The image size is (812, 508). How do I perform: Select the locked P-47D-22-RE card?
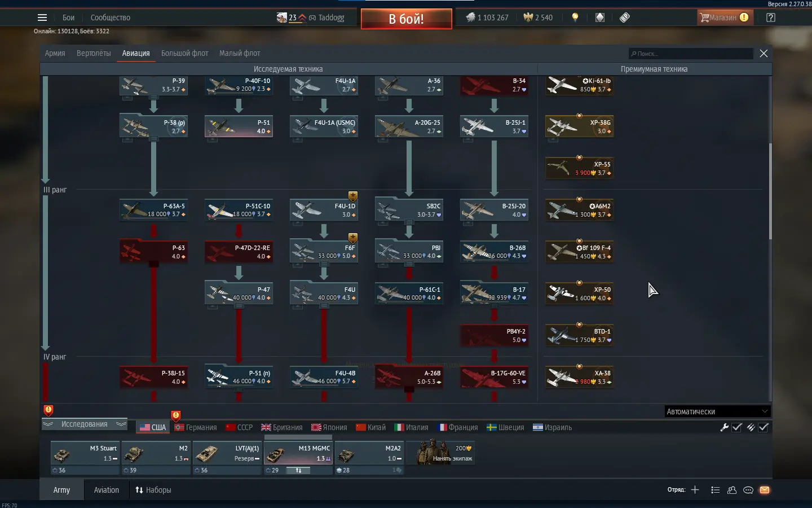(239, 252)
